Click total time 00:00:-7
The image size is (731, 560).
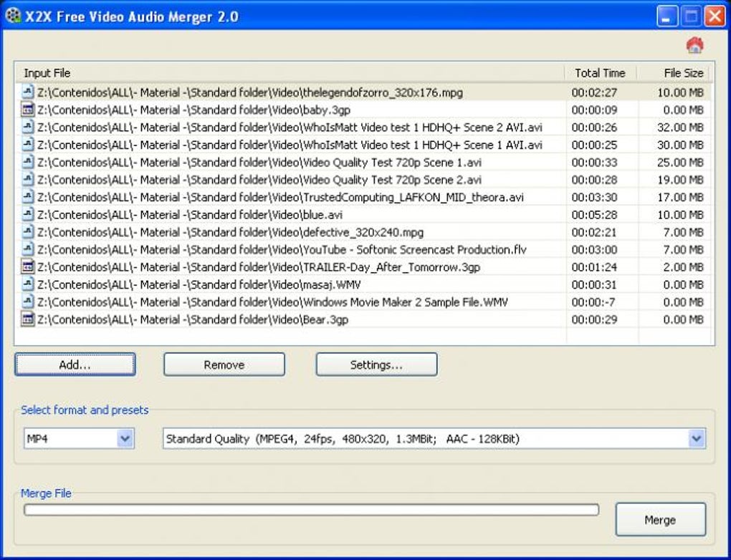pos(593,302)
